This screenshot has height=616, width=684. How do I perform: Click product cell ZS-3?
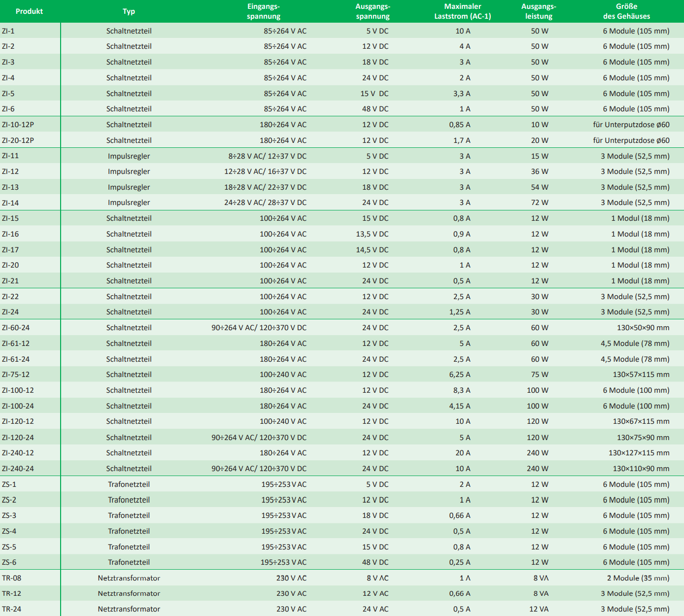pos(9,515)
